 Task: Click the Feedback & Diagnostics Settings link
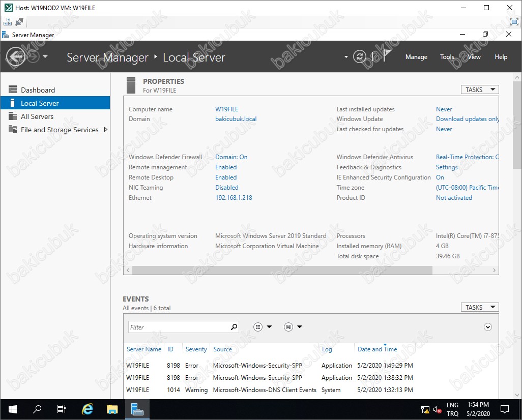coord(446,167)
